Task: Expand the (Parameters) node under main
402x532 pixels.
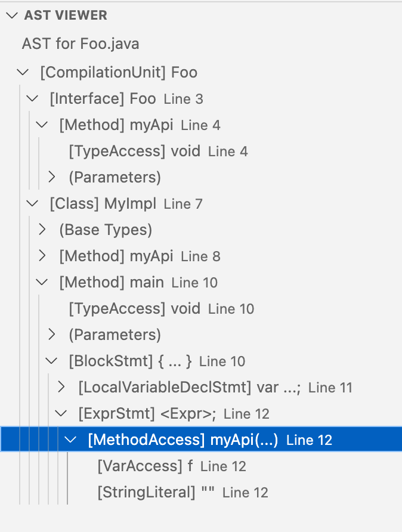Action: [x=51, y=335]
